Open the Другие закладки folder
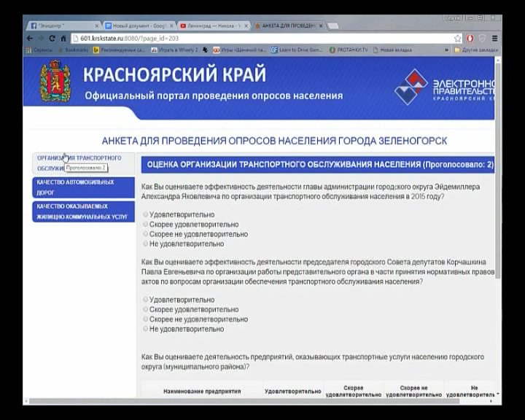This screenshot has width=525, height=420. point(476,50)
